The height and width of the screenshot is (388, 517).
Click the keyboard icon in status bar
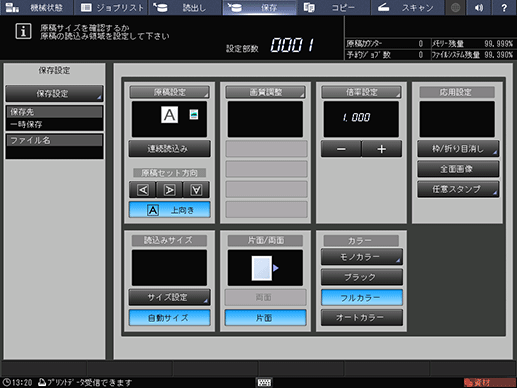coord(264,382)
